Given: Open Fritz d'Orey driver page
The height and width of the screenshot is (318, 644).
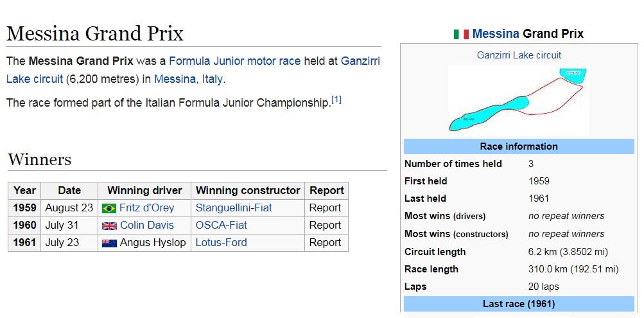Looking at the screenshot, I should (x=146, y=208).
